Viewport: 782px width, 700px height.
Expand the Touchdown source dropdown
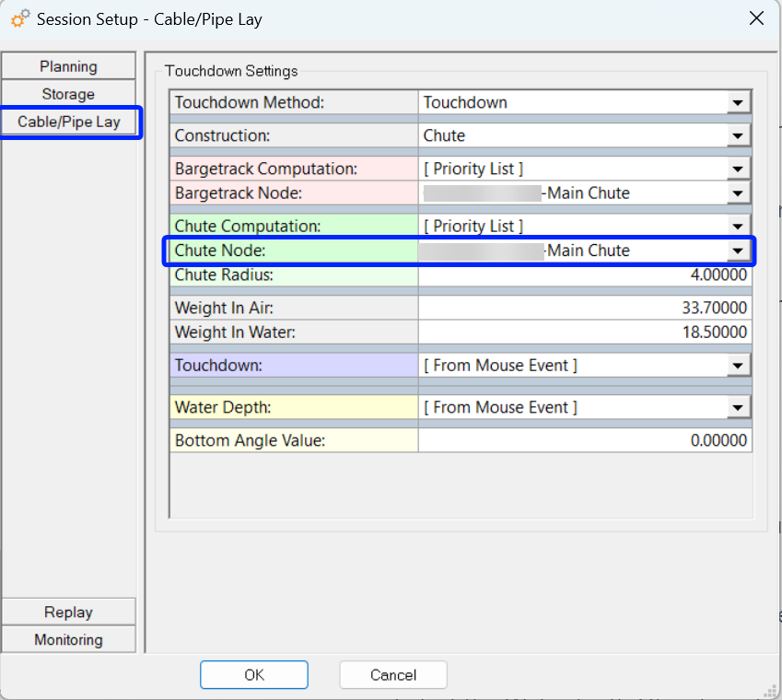point(738,367)
